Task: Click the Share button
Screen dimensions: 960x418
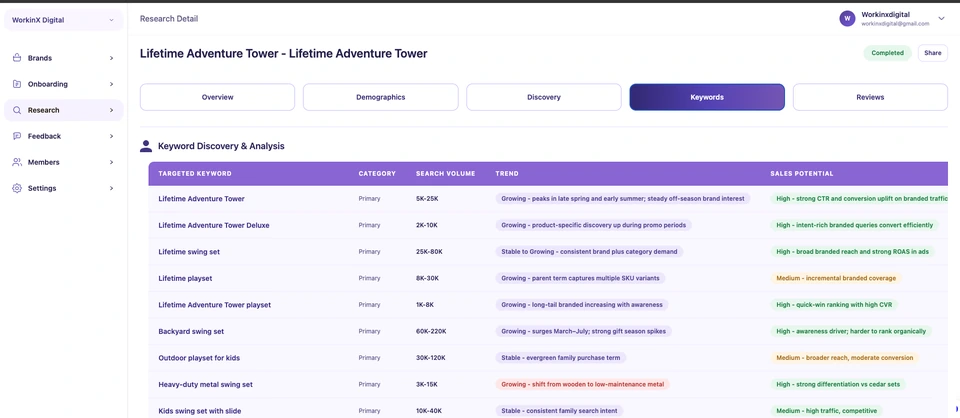Action: (x=932, y=53)
